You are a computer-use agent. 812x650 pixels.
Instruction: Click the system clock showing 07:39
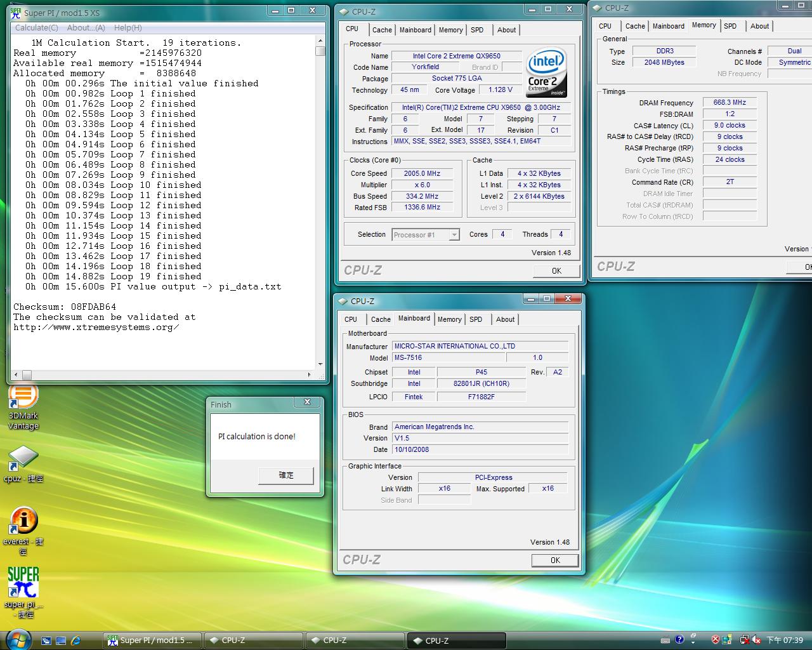pyautogui.click(x=785, y=640)
